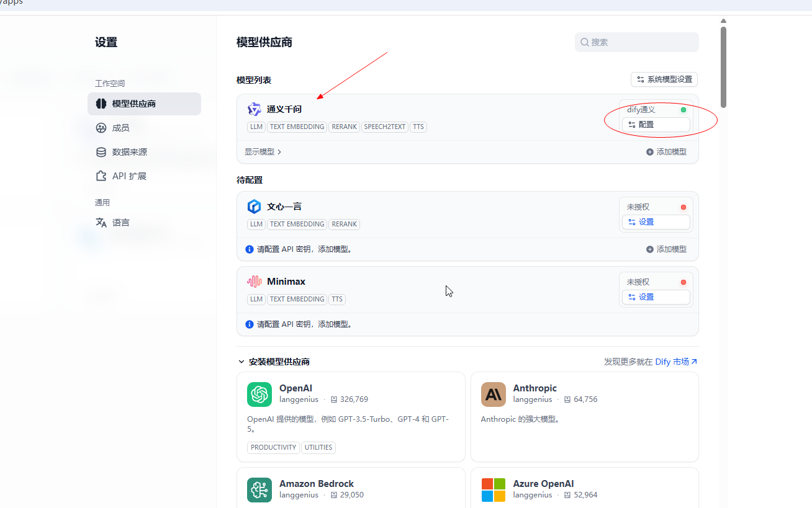Click green status dot for dify通义
The image size is (812, 508).
tap(683, 110)
